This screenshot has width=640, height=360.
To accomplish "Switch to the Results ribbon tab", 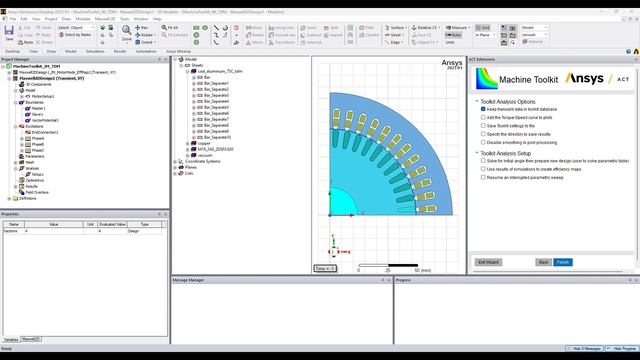I will (x=120, y=51).
